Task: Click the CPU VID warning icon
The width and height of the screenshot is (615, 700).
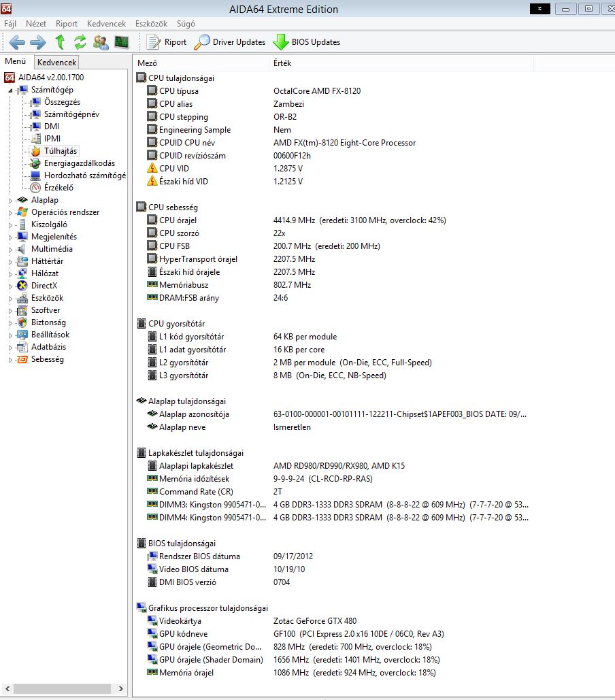Action: (152, 168)
